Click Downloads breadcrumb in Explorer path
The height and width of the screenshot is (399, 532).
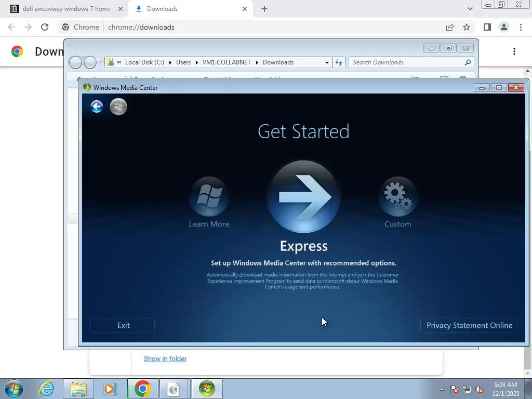[x=278, y=62]
